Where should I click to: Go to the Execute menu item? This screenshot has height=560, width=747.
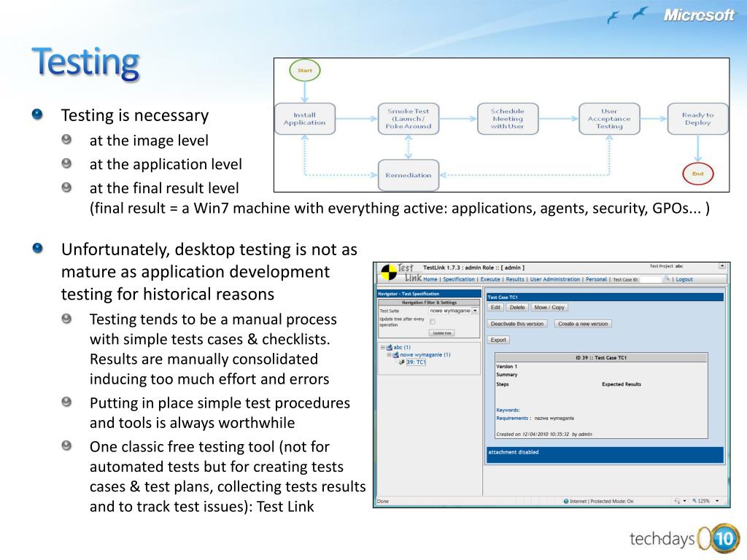tap(490, 279)
